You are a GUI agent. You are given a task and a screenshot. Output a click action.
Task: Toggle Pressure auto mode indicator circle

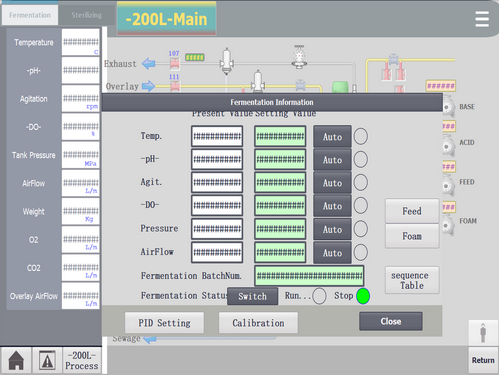[x=361, y=229]
